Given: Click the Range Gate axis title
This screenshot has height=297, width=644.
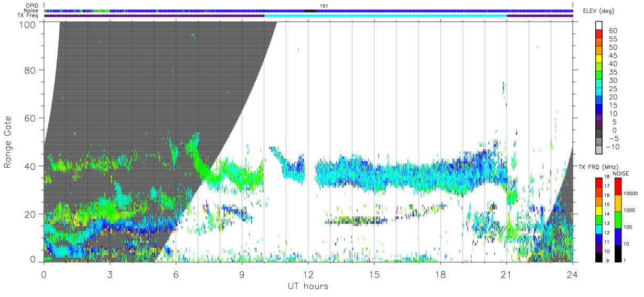Looking at the screenshot, I should [8, 142].
